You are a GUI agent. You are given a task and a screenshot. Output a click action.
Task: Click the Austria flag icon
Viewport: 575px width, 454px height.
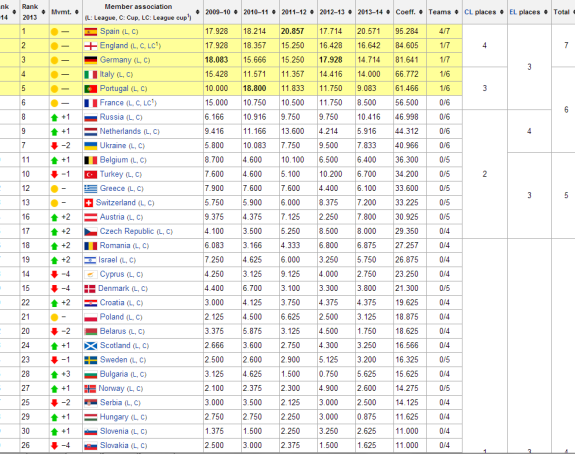coord(91,218)
